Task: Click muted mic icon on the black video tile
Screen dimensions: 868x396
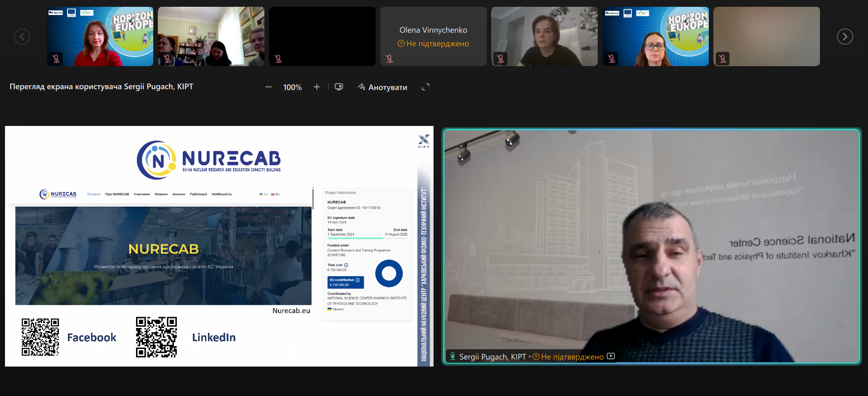Action: (278, 58)
